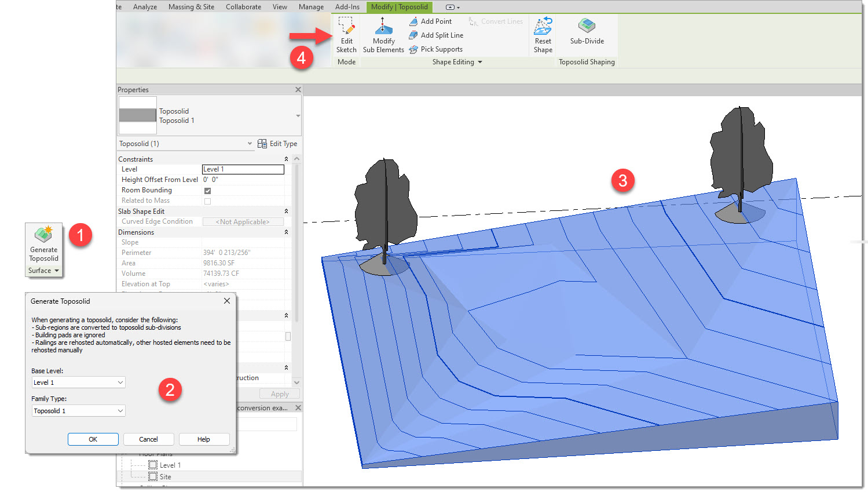868x492 pixels.
Task: Collapse the Slab Shape Edit section
Action: tap(286, 211)
